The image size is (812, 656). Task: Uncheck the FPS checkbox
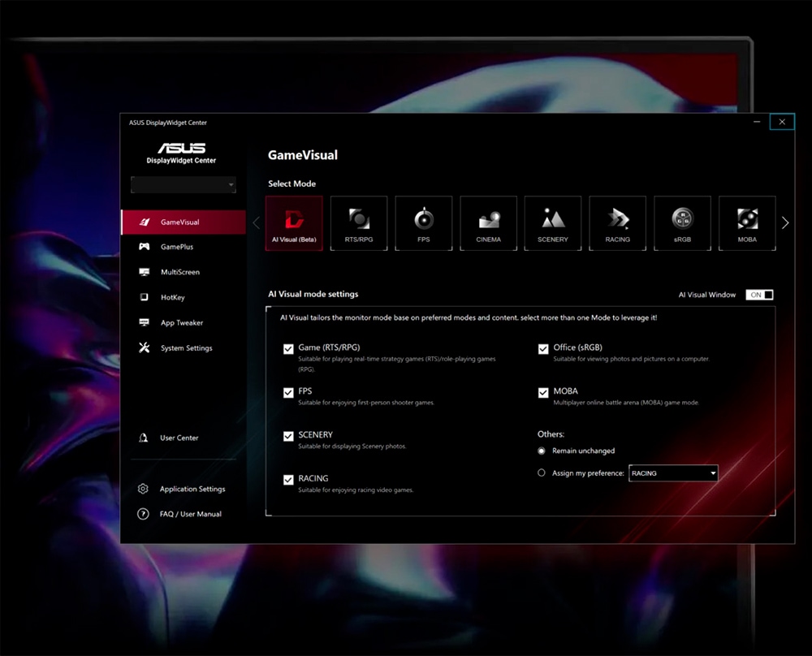point(288,392)
